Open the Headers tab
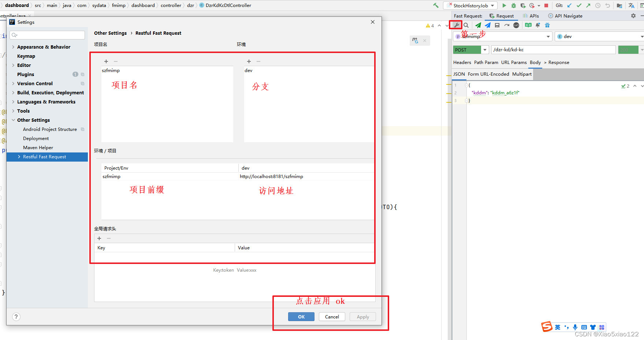This screenshot has width=644, height=340. 462,63
